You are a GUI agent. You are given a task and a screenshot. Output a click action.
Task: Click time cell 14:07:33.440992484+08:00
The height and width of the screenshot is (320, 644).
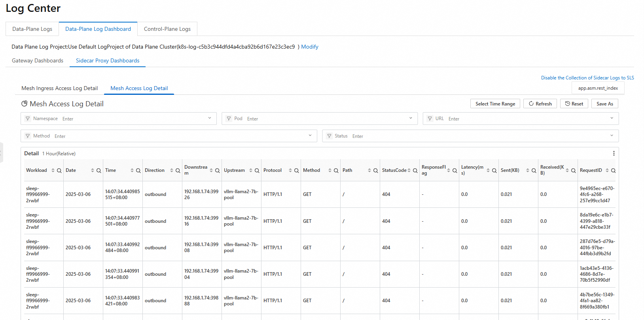point(123,247)
